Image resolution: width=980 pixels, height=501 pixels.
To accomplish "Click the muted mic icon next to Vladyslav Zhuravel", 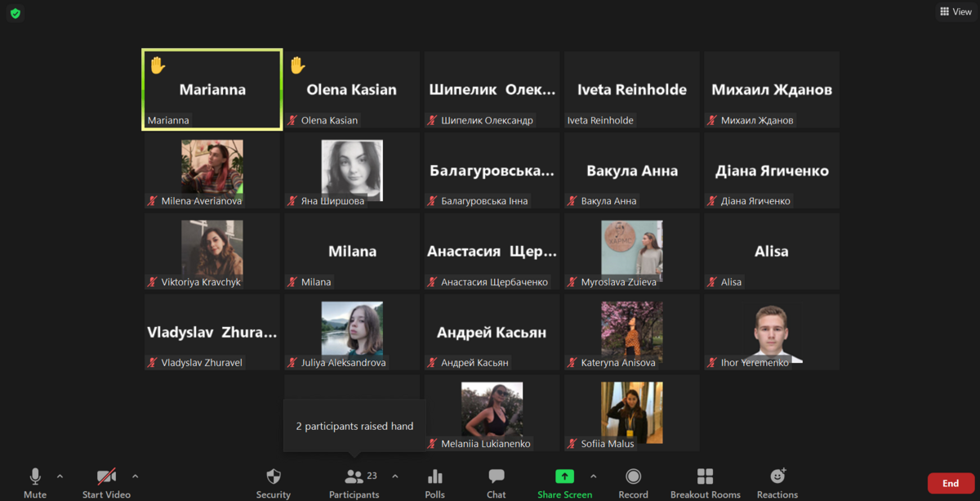I will [x=153, y=363].
